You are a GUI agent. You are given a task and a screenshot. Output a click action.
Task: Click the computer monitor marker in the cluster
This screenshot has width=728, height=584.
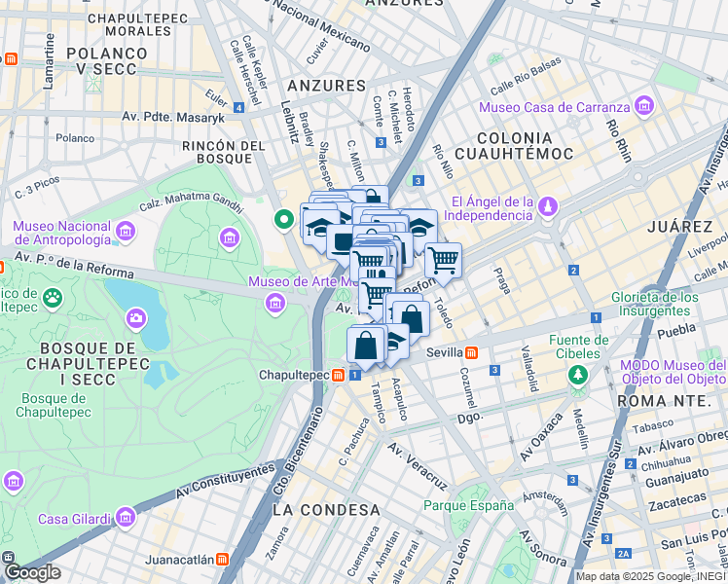tap(342, 243)
